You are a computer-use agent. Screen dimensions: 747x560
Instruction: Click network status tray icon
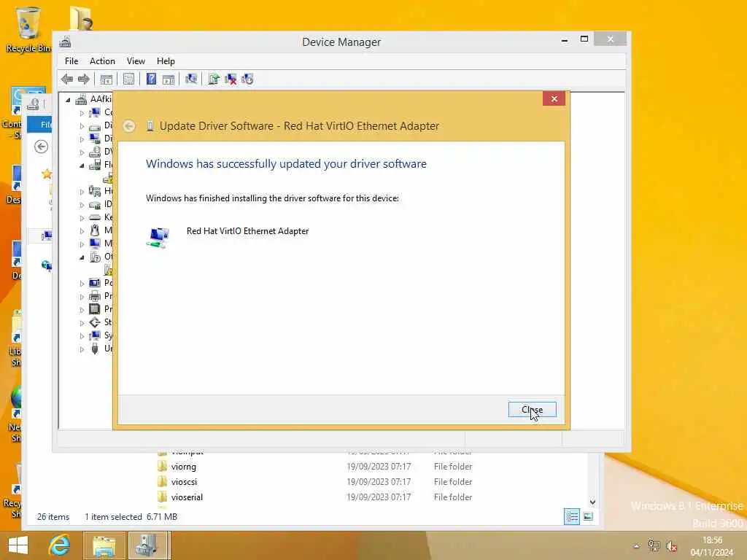coord(654,546)
